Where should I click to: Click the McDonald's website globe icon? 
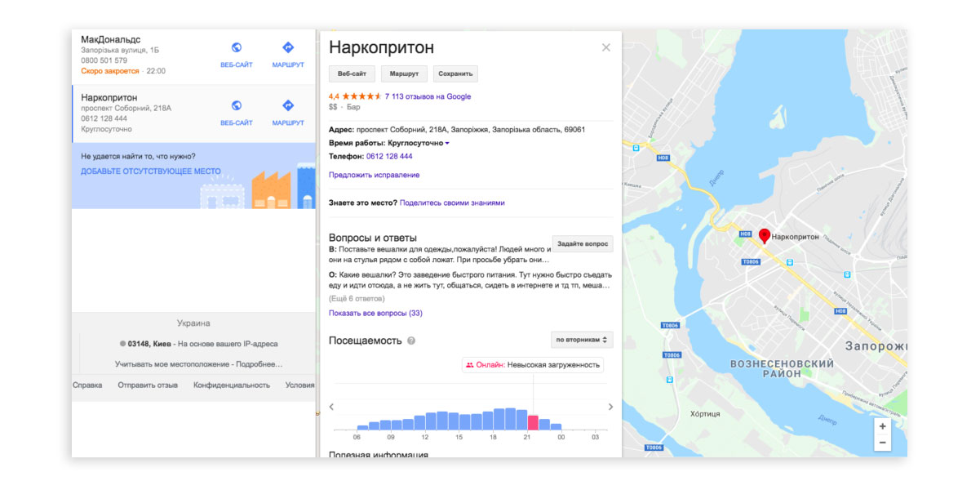click(x=237, y=47)
